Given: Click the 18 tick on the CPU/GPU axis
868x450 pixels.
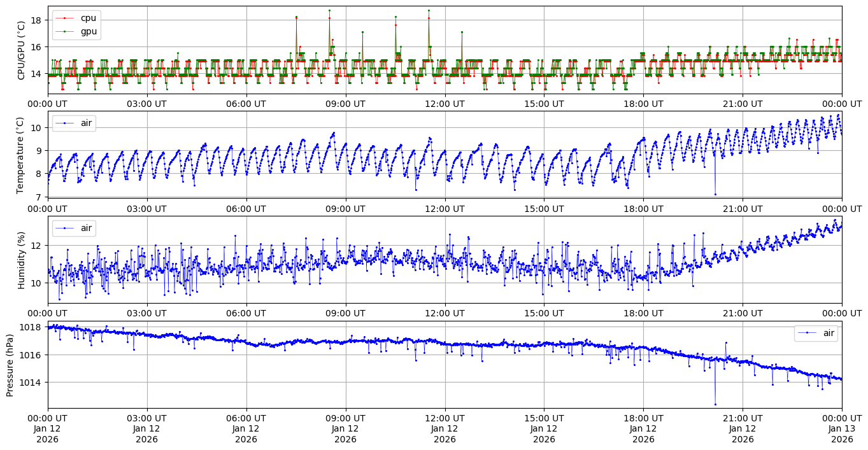Looking at the screenshot, I should point(36,20).
